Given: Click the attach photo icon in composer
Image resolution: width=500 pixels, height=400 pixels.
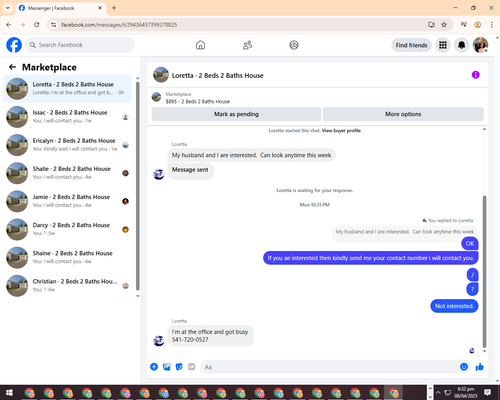Looking at the screenshot, I should point(167,367).
